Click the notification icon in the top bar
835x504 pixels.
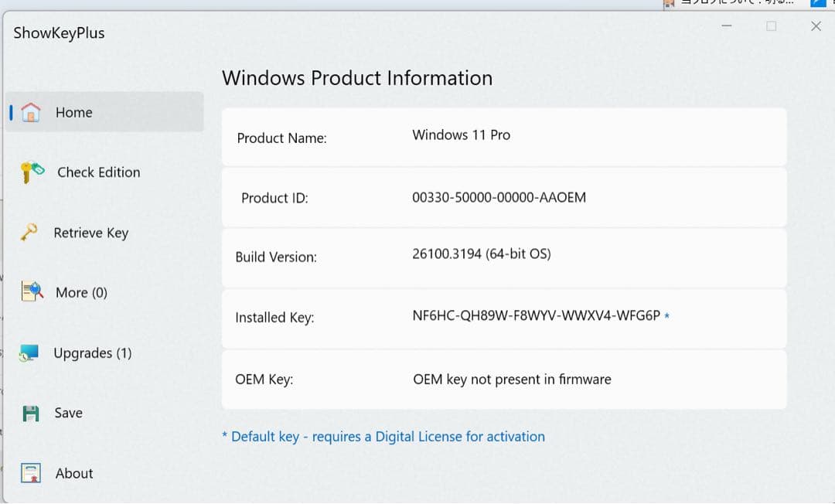(x=670, y=5)
